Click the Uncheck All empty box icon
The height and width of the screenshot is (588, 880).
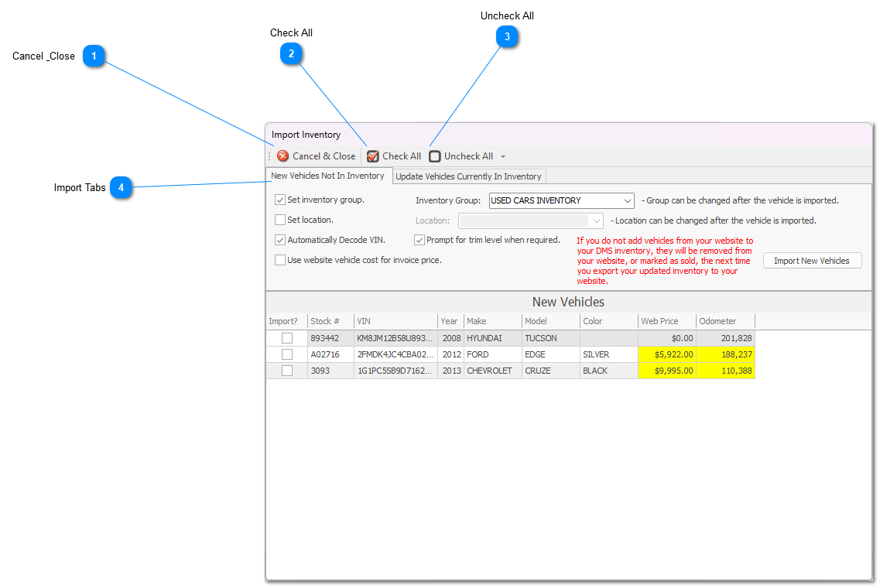(x=434, y=156)
